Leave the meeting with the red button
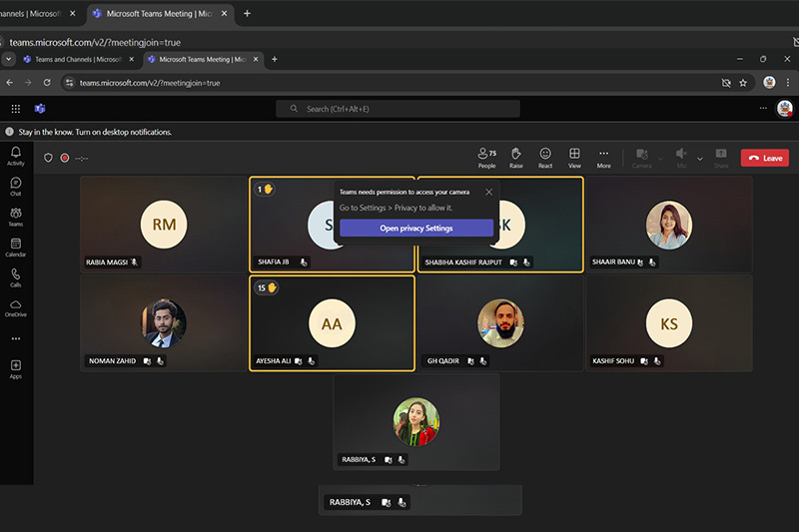Screen dimensions: 799x532 tap(764, 158)
